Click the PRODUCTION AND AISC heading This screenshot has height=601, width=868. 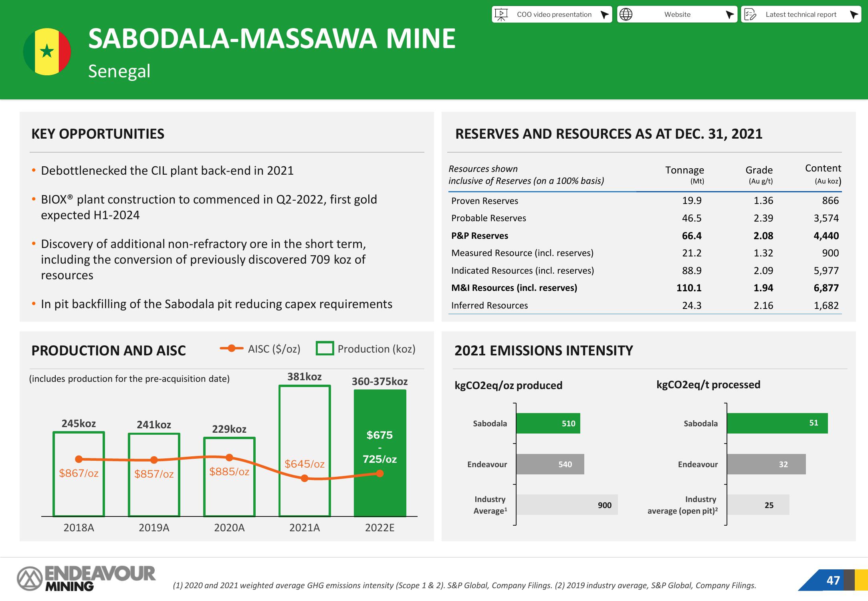109,351
